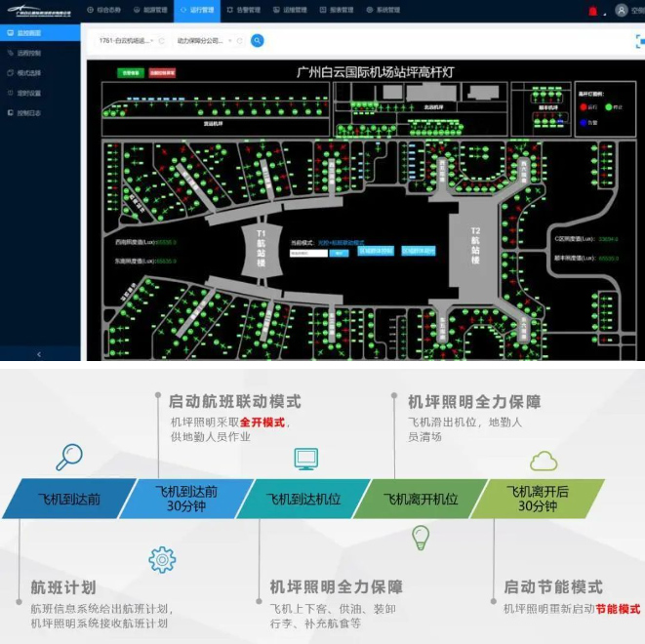Click the fullscreen icon at top right
645x644 pixels.
(x=639, y=41)
